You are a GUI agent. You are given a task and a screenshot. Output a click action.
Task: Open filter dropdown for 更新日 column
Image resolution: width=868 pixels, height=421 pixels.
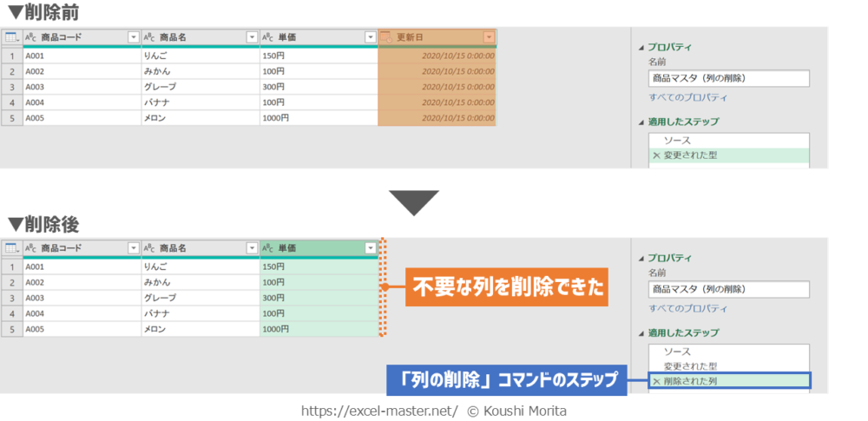pyautogui.click(x=489, y=37)
